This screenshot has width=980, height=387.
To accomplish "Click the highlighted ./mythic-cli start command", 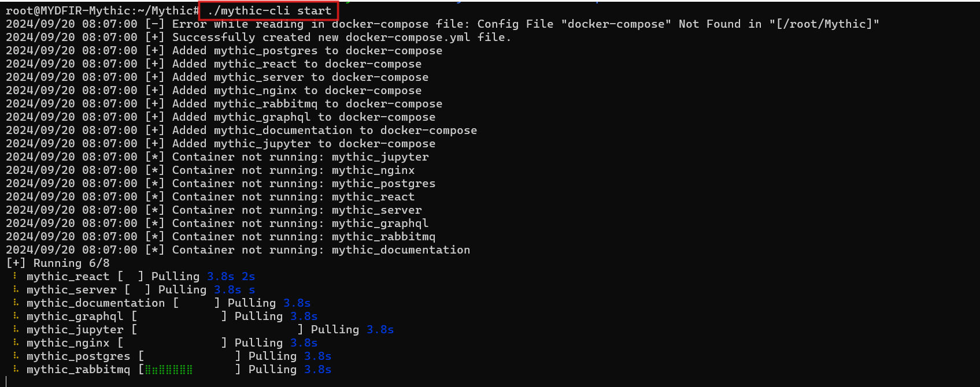I will click(x=269, y=10).
